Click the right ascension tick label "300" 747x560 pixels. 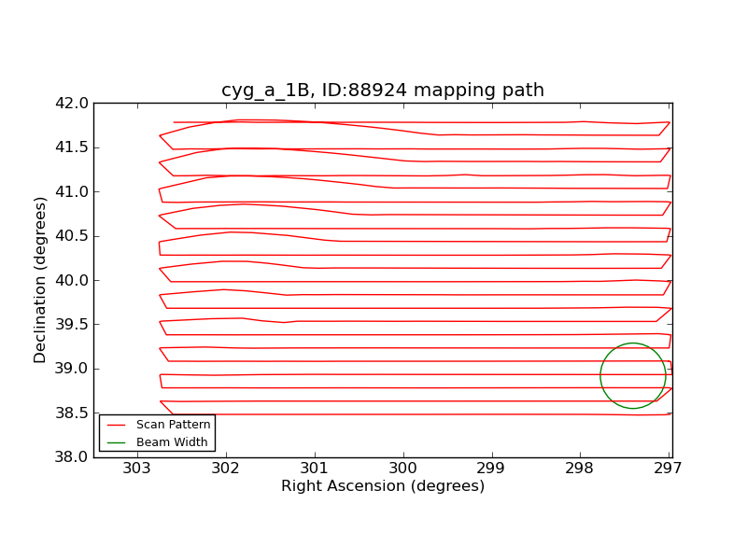(x=403, y=469)
